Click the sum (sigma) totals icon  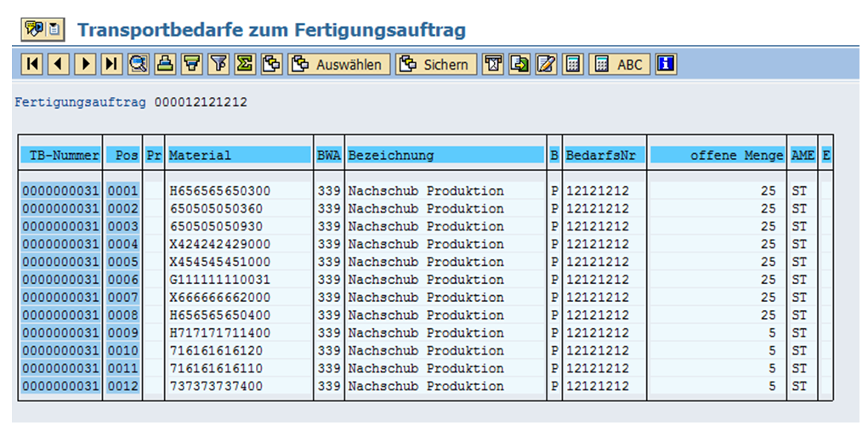pyautogui.click(x=245, y=65)
